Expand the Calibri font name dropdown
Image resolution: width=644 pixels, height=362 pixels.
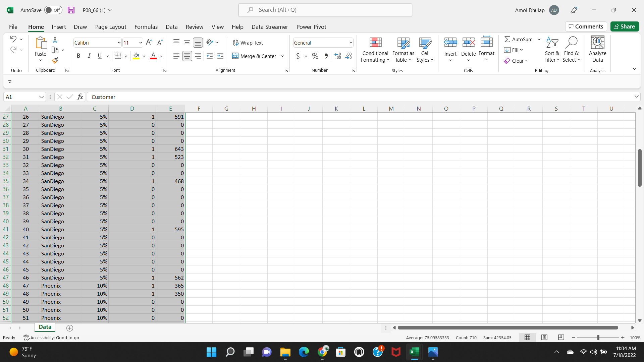click(119, 43)
